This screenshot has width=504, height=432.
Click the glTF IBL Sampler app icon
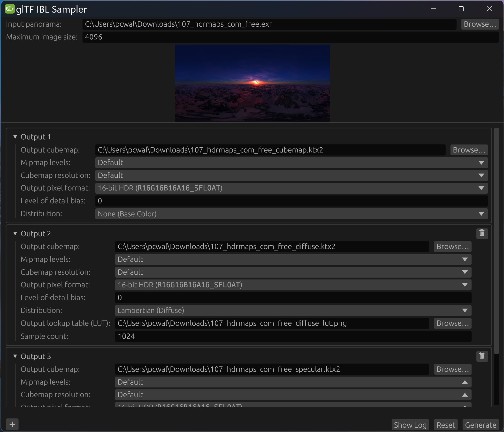[x=9, y=8]
